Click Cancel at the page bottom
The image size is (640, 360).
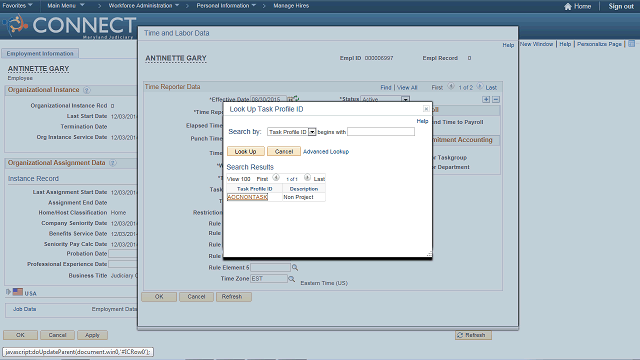[x=57, y=335]
